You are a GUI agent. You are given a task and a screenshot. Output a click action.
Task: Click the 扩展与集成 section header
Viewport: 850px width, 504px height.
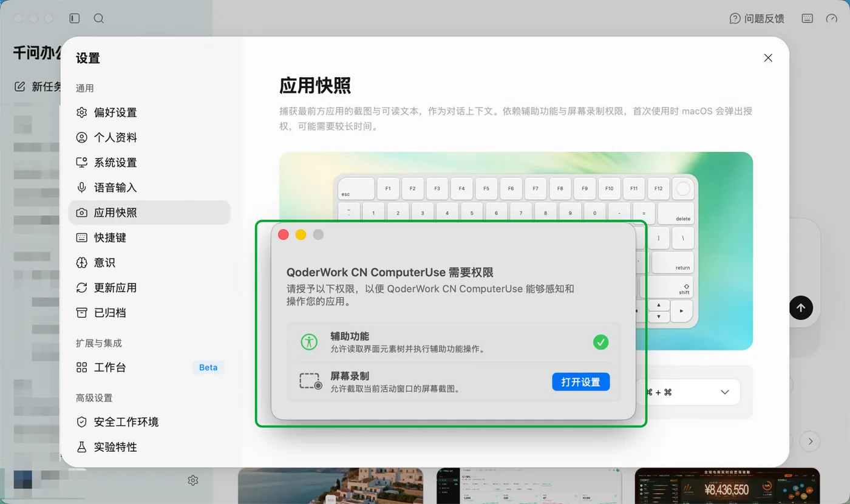[99, 343]
